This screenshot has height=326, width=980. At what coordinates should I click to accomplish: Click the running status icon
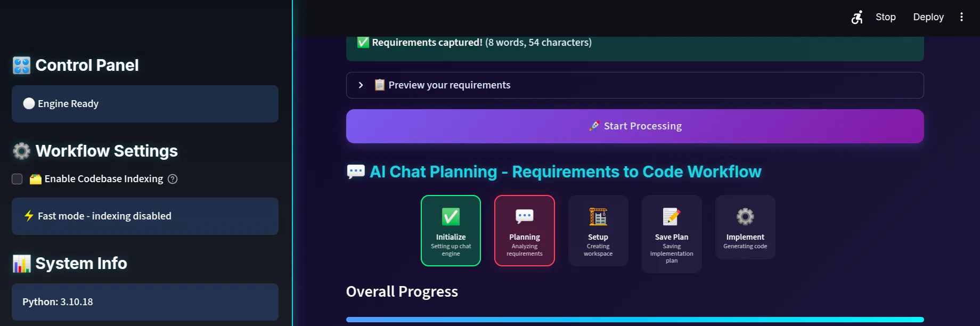(856, 17)
